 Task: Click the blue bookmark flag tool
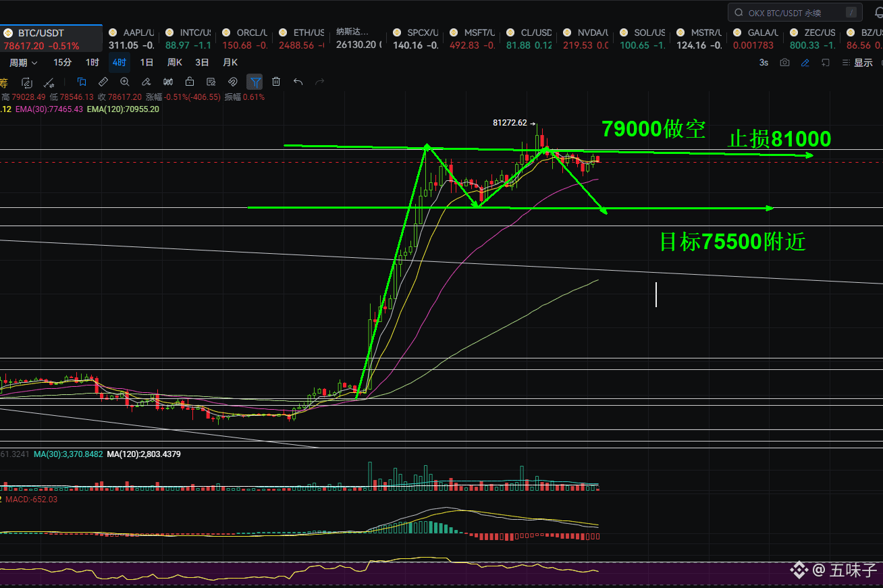pyautogui.click(x=82, y=82)
